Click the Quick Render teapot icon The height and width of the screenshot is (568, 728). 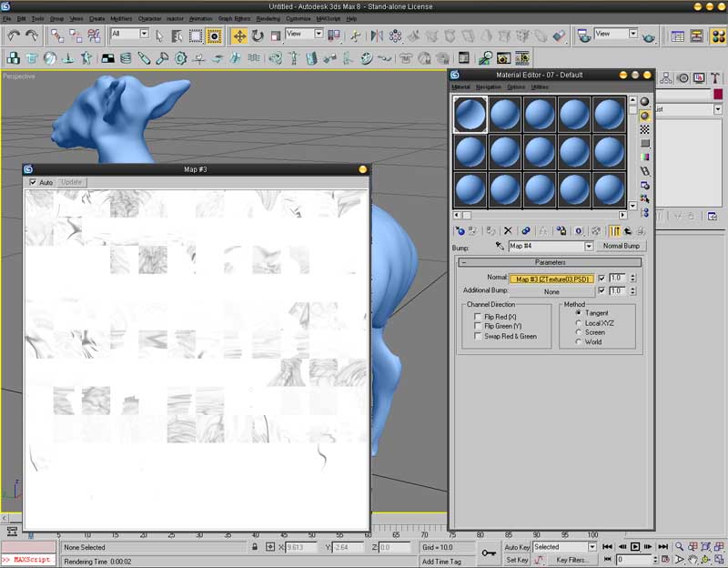pos(649,38)
